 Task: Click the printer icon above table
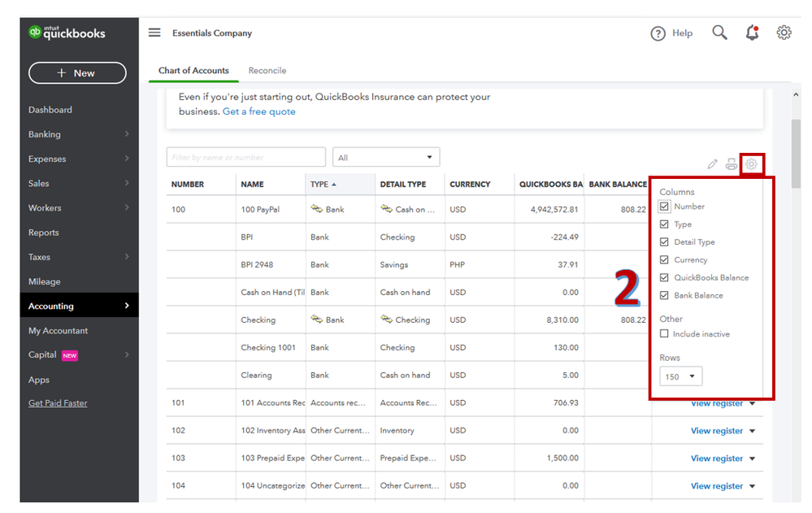tap(732, 164)
